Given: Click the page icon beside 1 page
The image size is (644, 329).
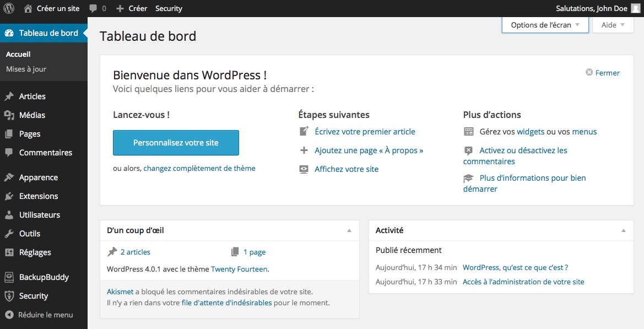Looking at the screenshot, I should click(235, 252).
